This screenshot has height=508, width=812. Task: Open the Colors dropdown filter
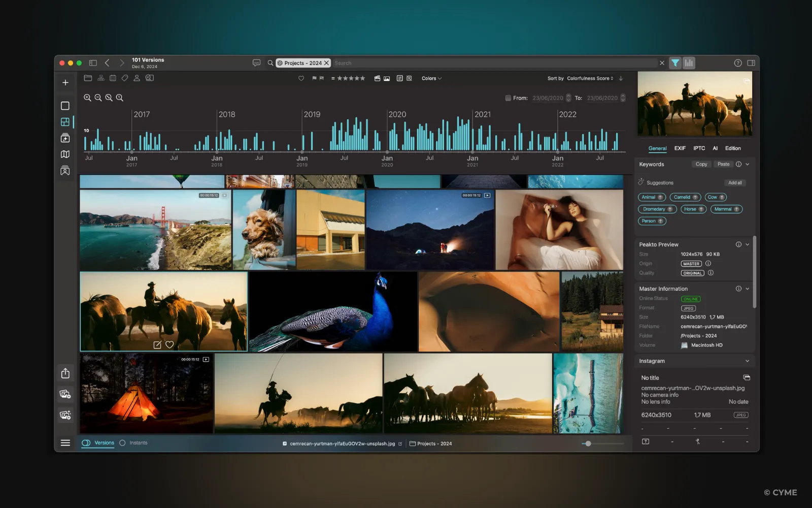click(431, 78)
